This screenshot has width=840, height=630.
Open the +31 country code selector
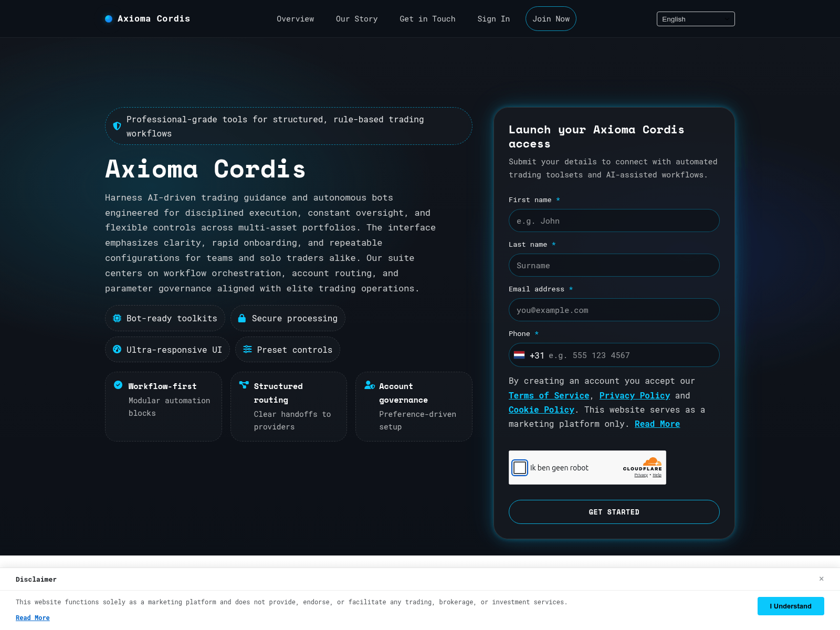coord(529,355)
